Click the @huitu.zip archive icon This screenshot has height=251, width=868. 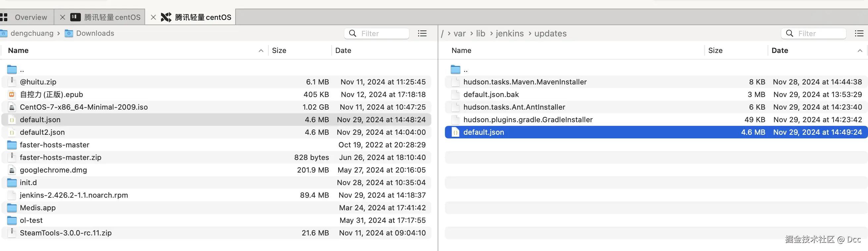coord(12,82)
